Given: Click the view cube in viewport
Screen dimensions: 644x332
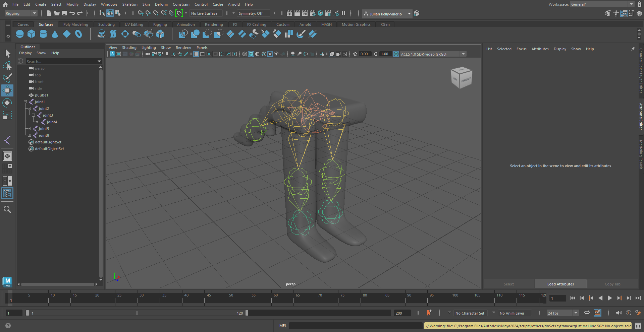Looking at the screenshot, I should 461,77.
